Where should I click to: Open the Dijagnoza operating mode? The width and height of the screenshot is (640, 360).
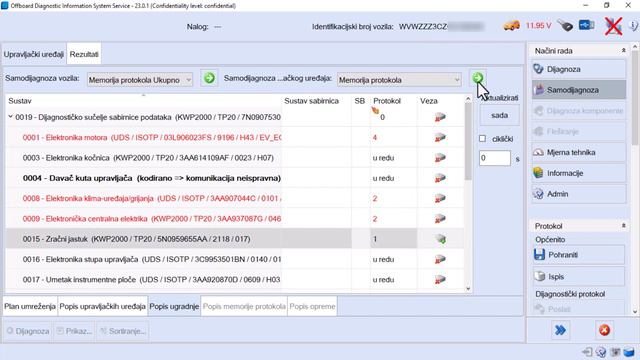[579, 69]
